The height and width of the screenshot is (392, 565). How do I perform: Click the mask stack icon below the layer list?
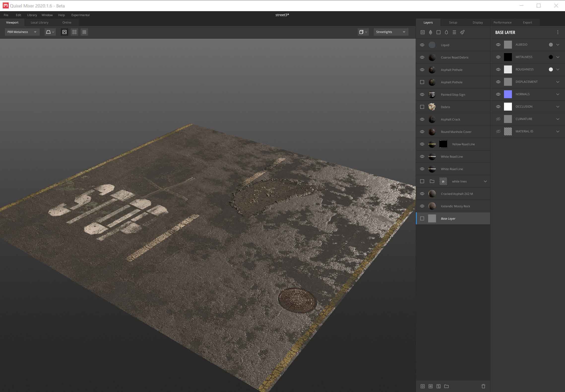[431, 386]
